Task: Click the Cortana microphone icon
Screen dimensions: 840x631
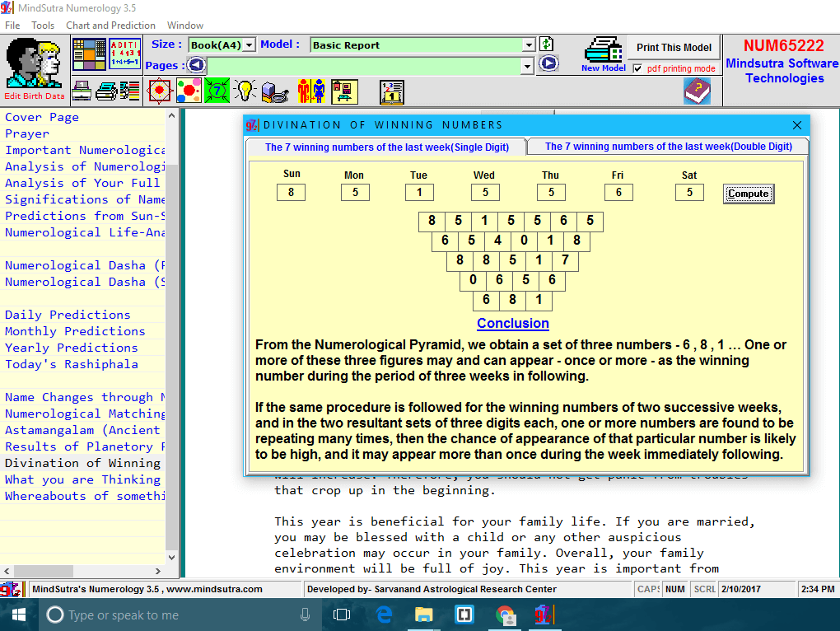Action: click(305, 615)
